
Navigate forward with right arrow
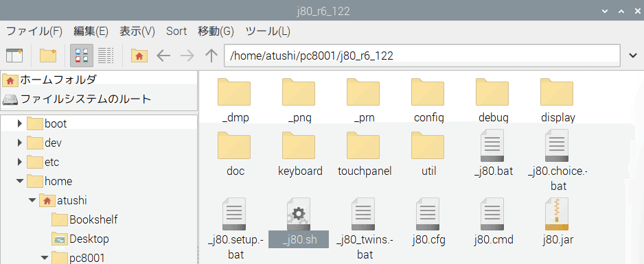click(187, 56)
